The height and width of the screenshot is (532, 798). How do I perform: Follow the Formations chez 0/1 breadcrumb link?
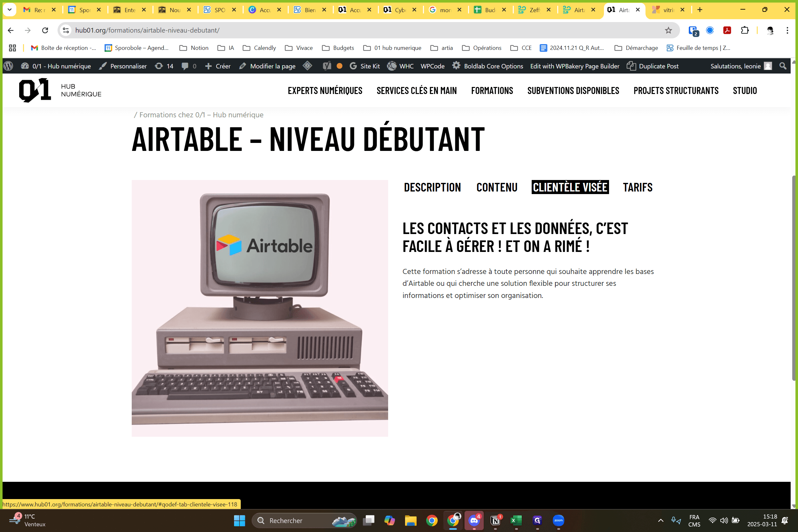click(201, 115)
